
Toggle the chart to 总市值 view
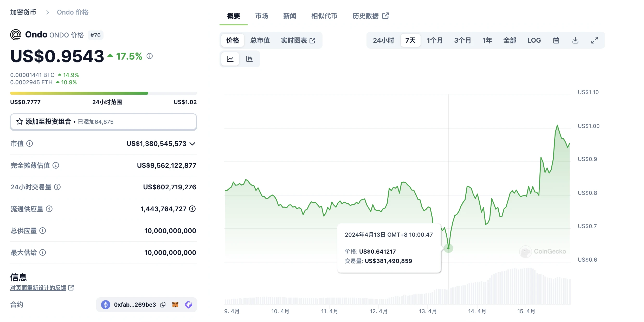pos(260,40)
